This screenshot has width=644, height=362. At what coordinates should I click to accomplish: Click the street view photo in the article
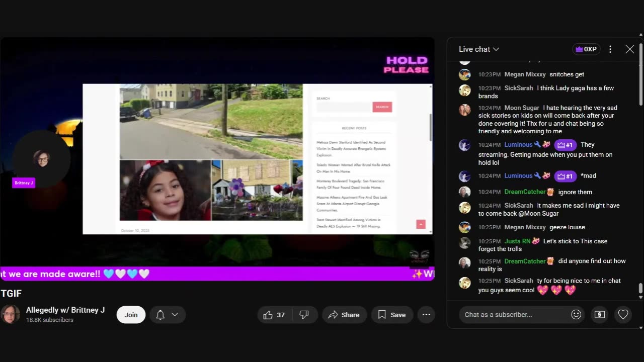point(211,121)
